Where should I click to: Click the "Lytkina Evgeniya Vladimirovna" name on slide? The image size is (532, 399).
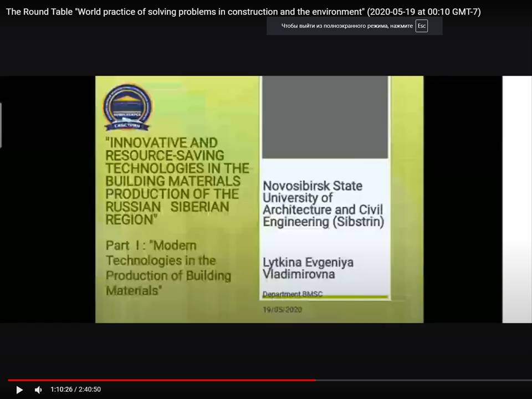pyautogui.click(x=308, y=268)
